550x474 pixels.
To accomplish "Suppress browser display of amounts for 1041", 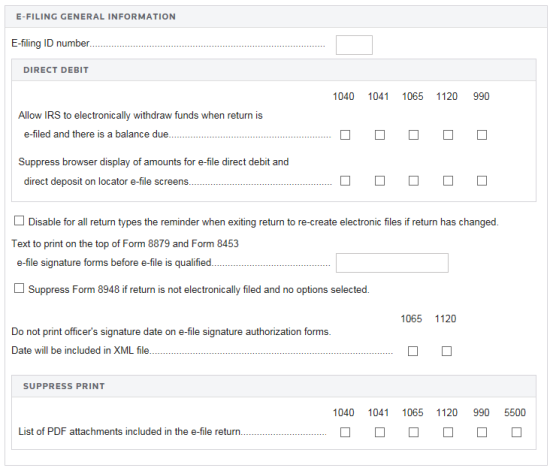I will point(380,181).
